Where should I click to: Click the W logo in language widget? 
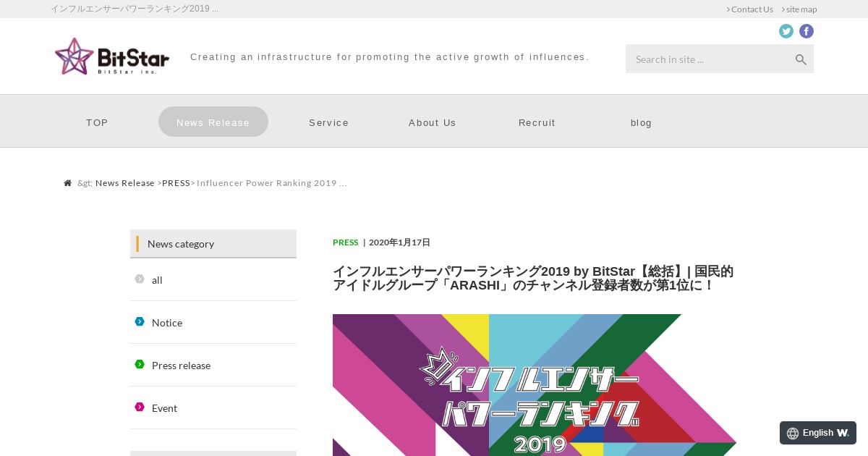[x=843, y=433]
